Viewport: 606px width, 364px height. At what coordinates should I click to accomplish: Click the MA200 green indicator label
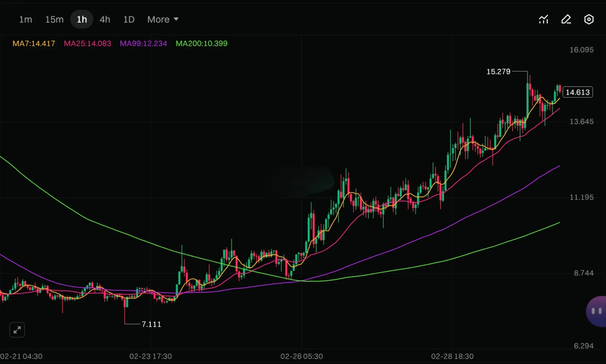(201, 44)
